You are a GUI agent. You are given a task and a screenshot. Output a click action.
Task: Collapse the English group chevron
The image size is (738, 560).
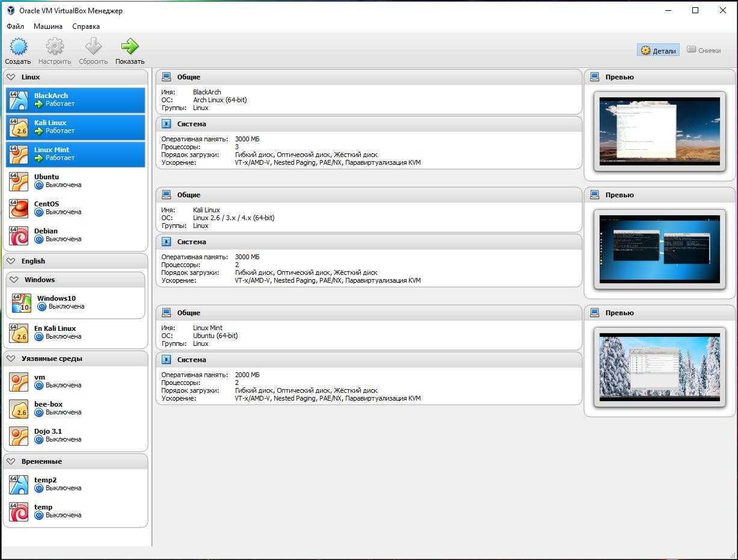pyautogui.click(x=11, y=261)
